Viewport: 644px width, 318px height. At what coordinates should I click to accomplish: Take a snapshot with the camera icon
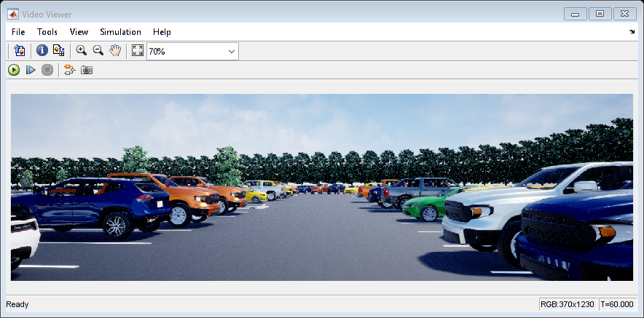coord(86,70)
